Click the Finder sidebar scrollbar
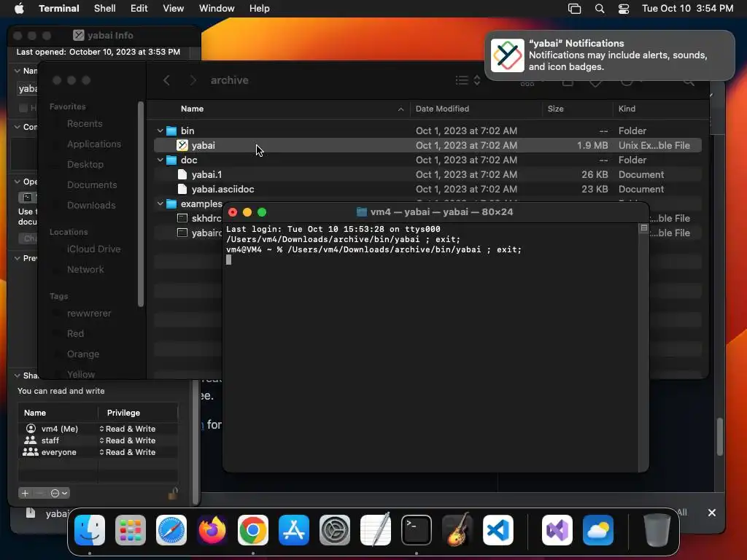747x560 pixels. pos(140,205)
